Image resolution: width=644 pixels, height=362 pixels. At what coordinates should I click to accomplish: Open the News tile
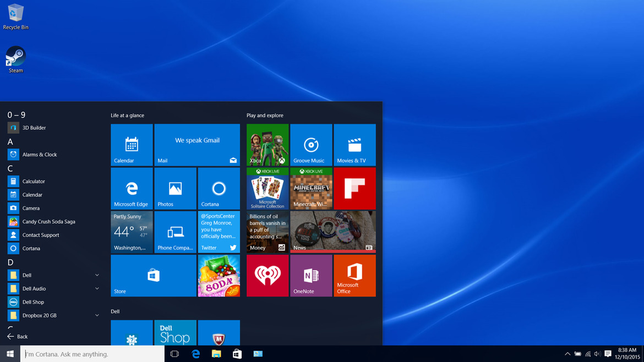click(332, 232)
